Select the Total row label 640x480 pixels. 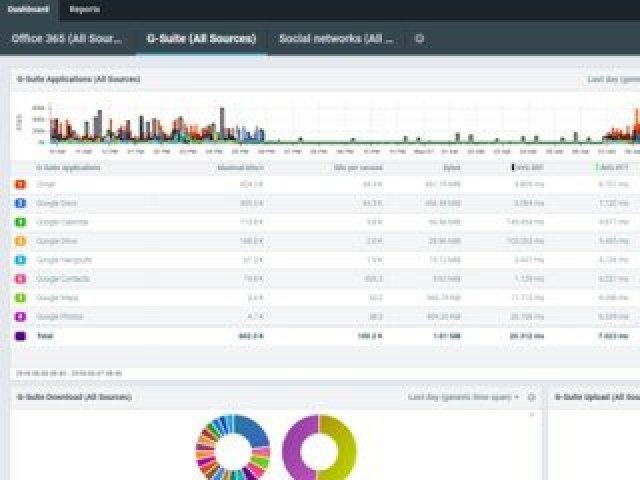[45, 336]
